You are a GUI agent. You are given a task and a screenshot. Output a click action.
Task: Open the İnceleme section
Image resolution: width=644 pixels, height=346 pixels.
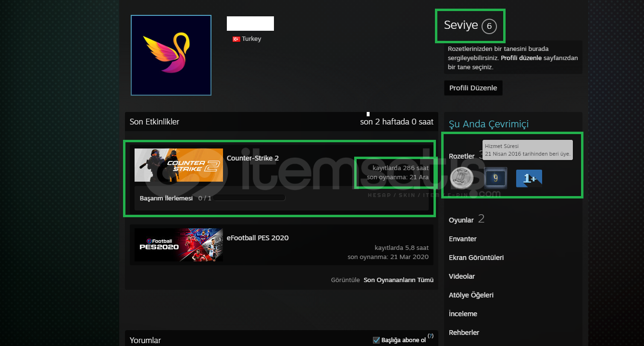click(463, 314)
